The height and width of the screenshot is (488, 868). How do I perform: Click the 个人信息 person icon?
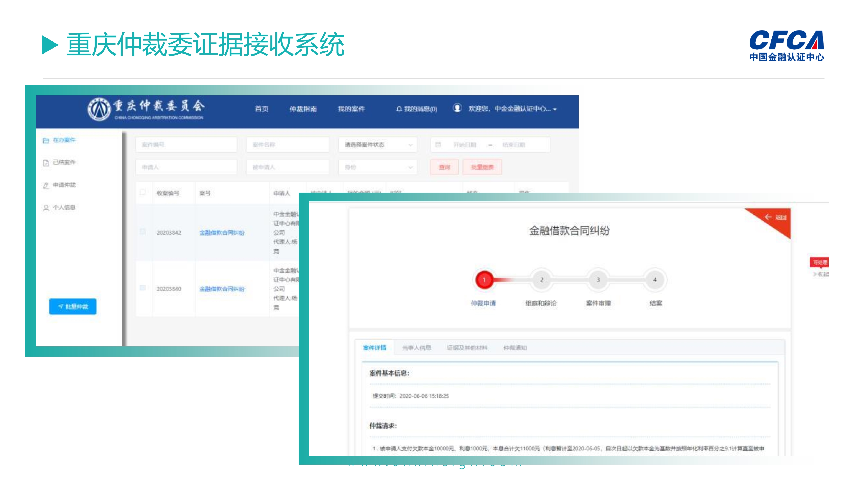(x=46, y=208)
